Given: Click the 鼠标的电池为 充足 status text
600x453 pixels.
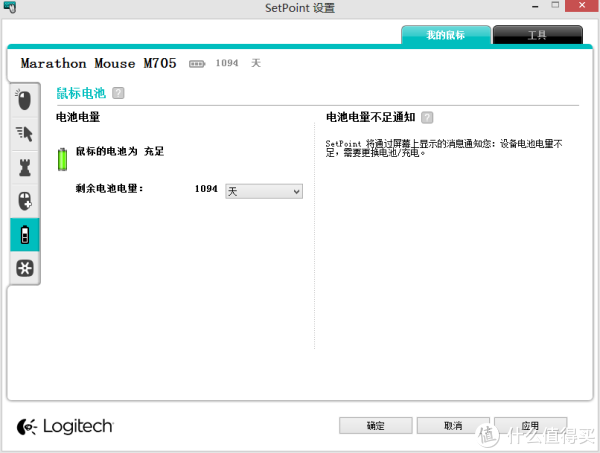Looking at the screenshot, I should (x=120, y=151).
